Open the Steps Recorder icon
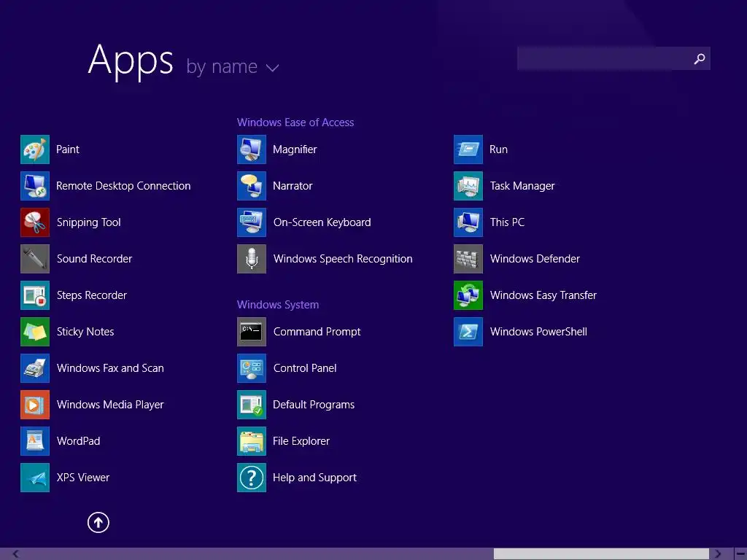747x560 pixels. (x=35, y=295)
